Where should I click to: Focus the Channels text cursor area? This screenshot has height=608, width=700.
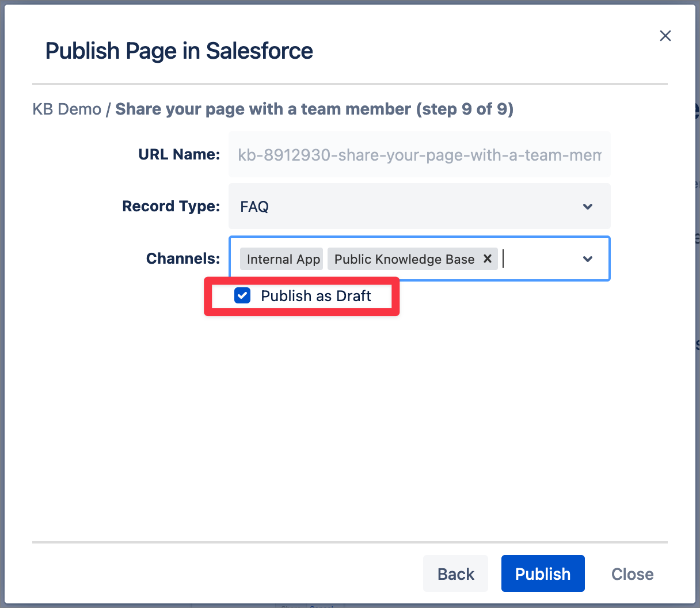click(x=538, y=259)
